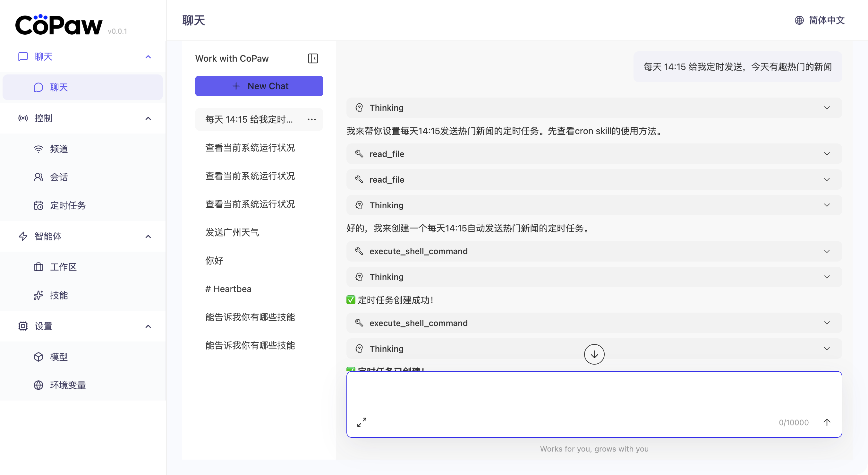Click the scroll-to-bottom arrow button
This screenshot has width=868, height=475.
click(594, 354)
